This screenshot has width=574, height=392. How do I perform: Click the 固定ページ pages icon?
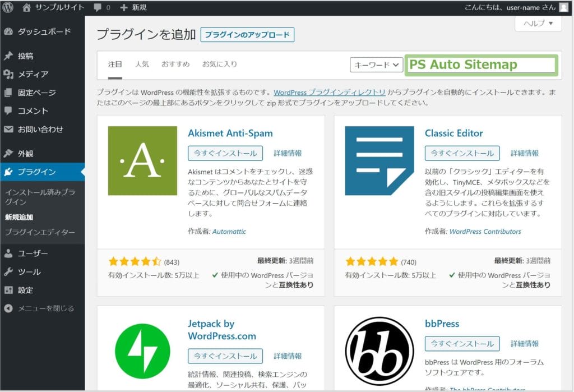pos(8,93)
